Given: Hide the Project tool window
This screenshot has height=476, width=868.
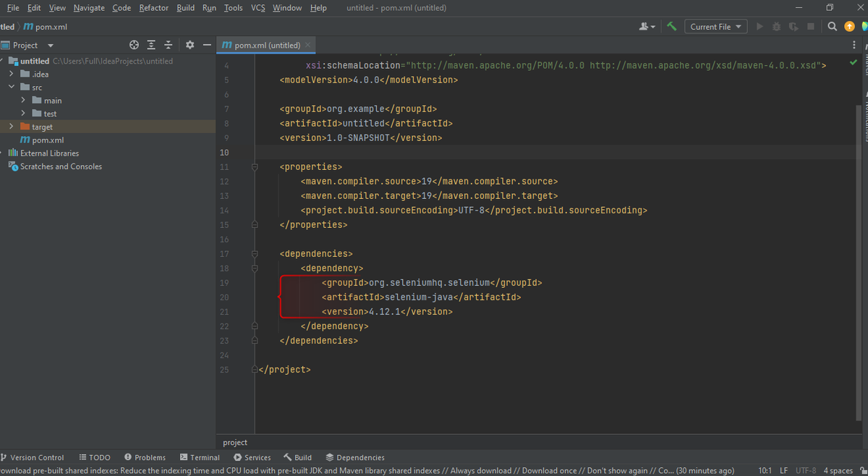Looking at the screenshot, I should (207, 45).
